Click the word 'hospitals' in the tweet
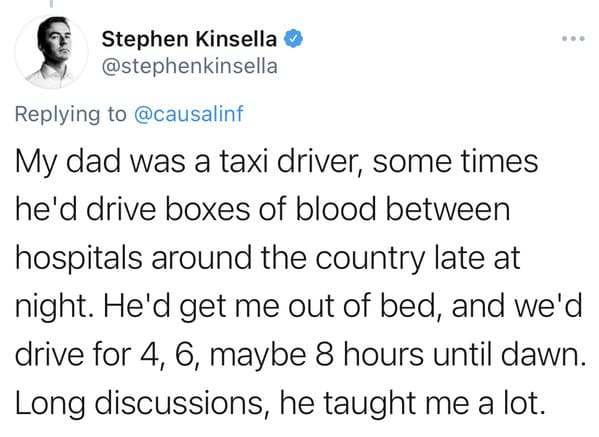Viewport: 599px width, 437px height. coord(79,259)
